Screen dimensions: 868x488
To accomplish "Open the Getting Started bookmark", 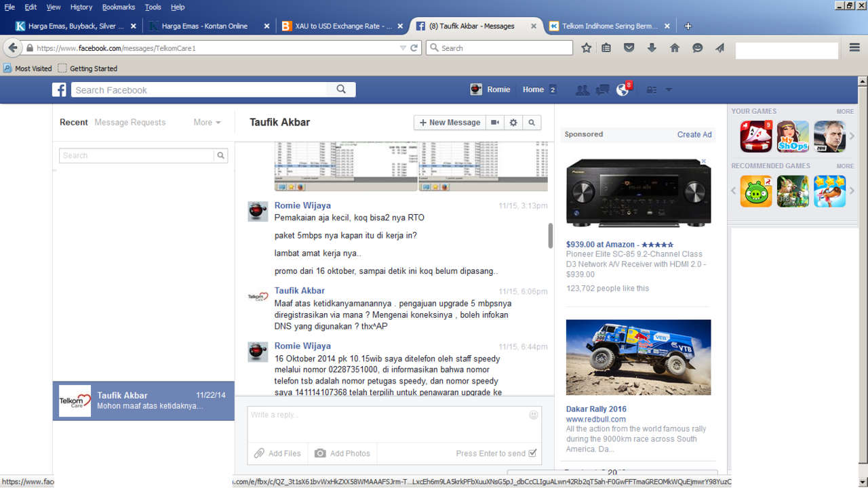I will (87, 68).
